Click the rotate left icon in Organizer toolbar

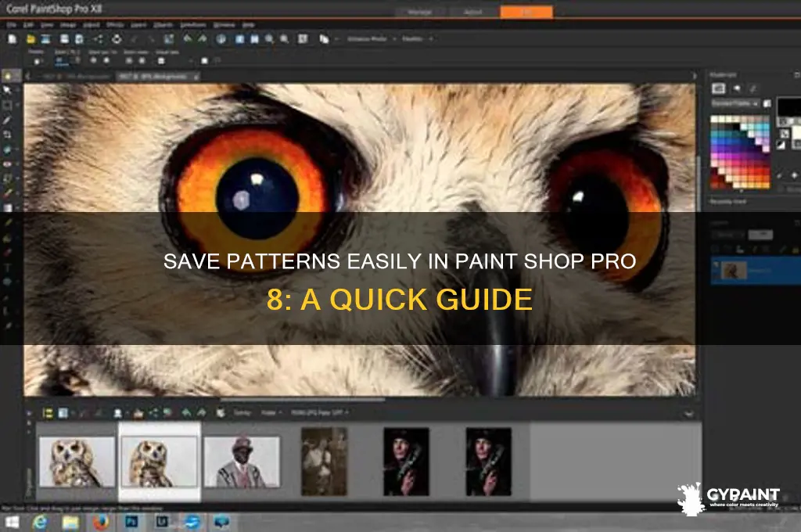click(186, 412)
